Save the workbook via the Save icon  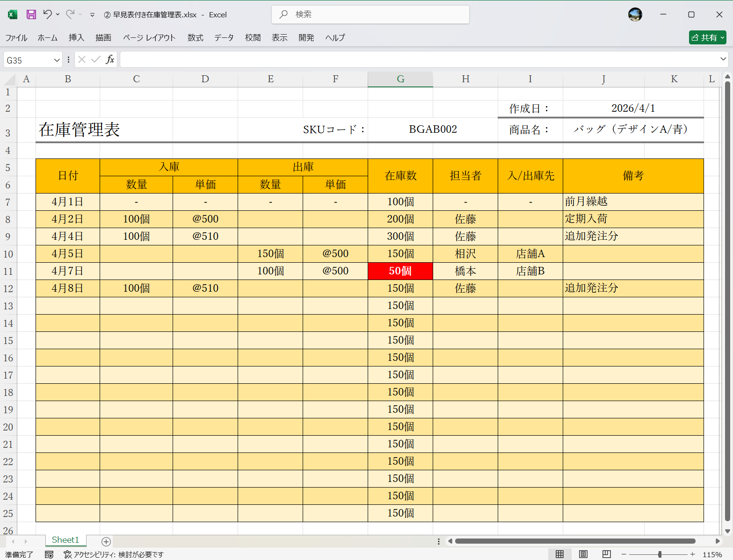click(x=31, y=14)
